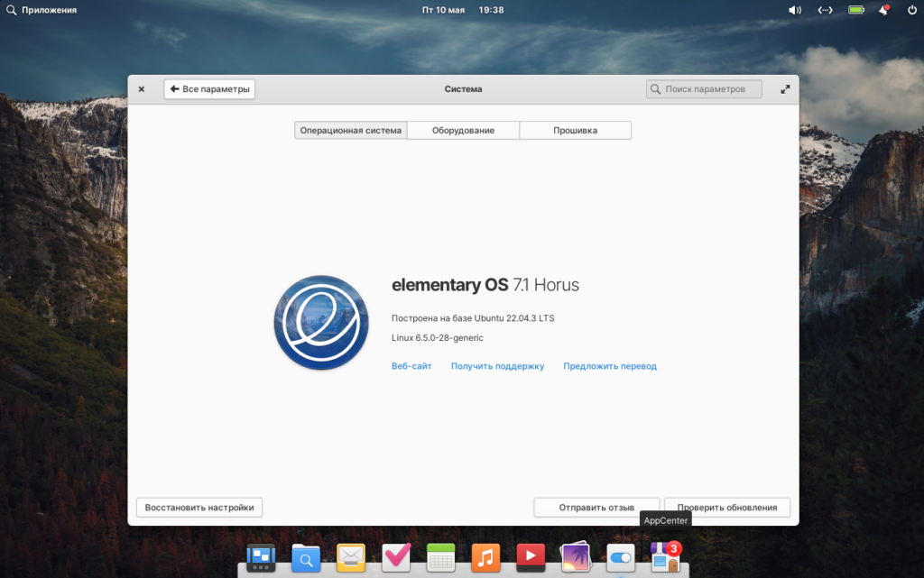The image size is (924, 578).
Task: Launch Files from the dock
Action: pos(306,557)
